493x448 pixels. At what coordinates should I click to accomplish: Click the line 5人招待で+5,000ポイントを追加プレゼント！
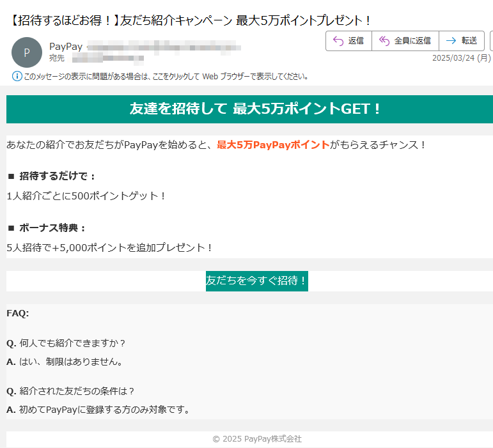[109, 248]
